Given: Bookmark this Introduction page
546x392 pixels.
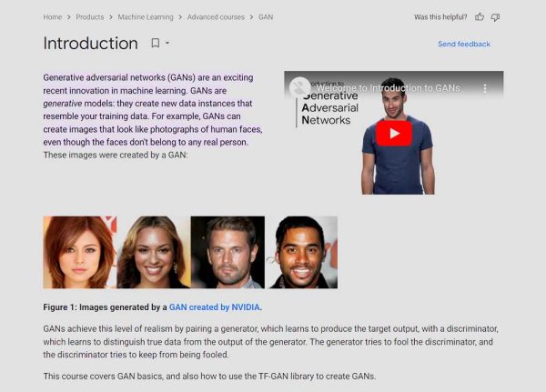Looking at the screenshot, I should 156,43.
